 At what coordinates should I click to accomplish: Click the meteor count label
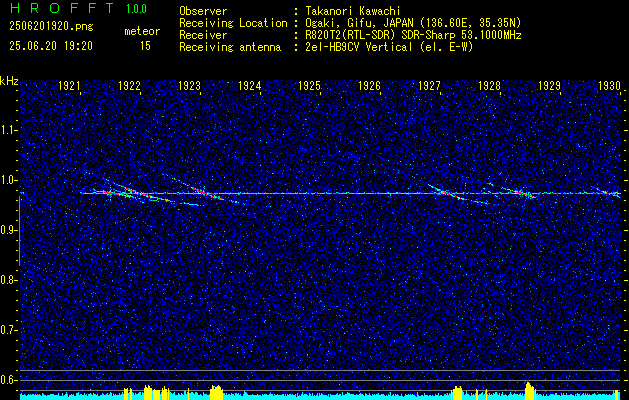(x=142, y=31)
